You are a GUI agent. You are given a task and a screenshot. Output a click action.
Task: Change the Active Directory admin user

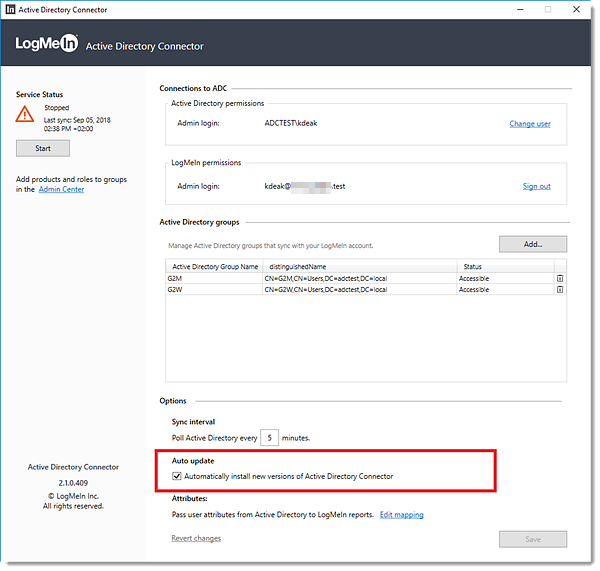(x=530, y=124)
